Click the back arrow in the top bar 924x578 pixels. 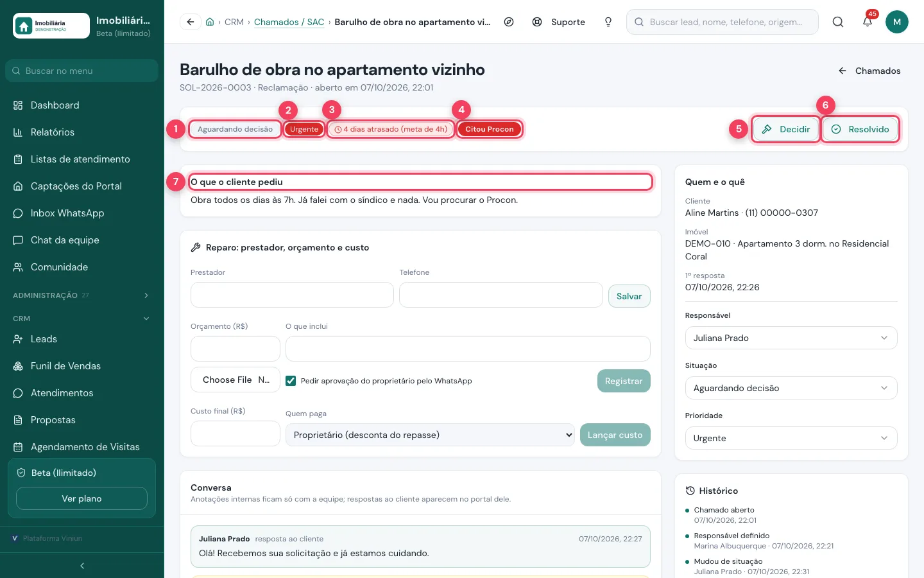(190, 22)
